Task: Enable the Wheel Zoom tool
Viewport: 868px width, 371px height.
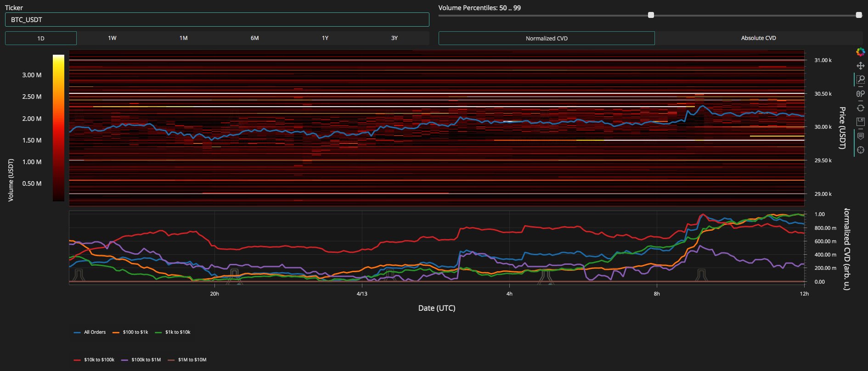Action: (x=860, y=94)
